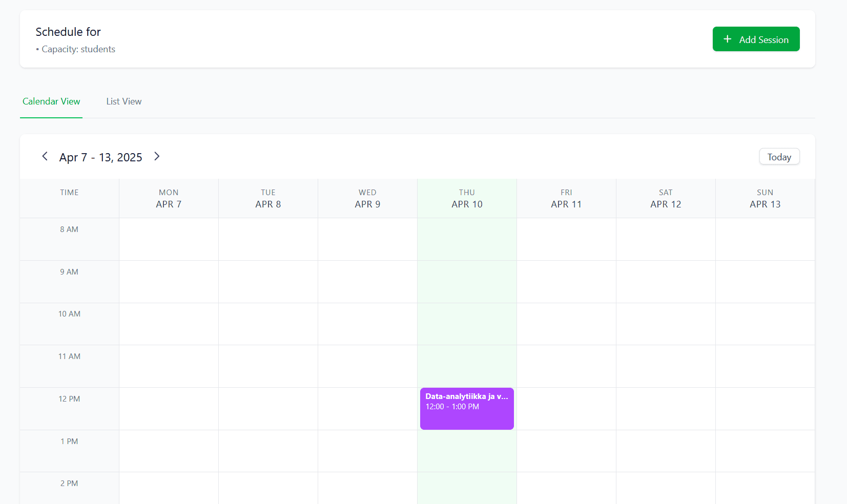Viewport: 847px width, 504px height.
Task: Click the Saturday Apr 12 9 AM cell
Action: 666,282
